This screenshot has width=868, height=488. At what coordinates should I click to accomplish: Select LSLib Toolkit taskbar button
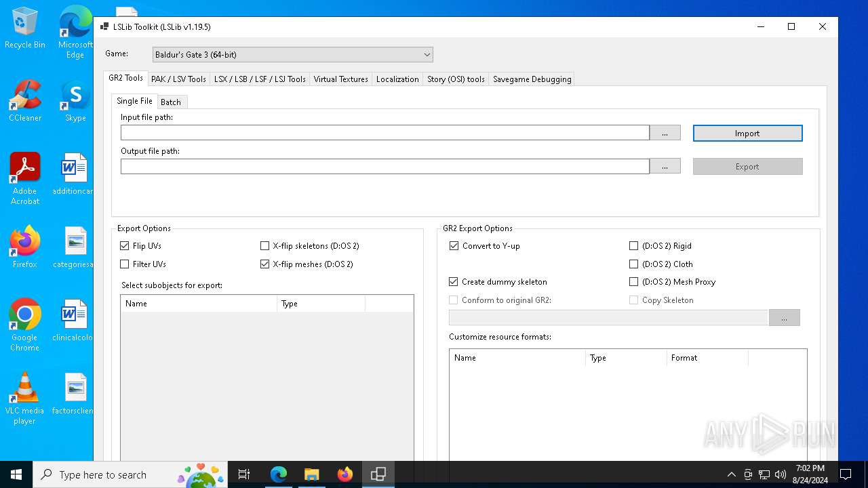378,474
